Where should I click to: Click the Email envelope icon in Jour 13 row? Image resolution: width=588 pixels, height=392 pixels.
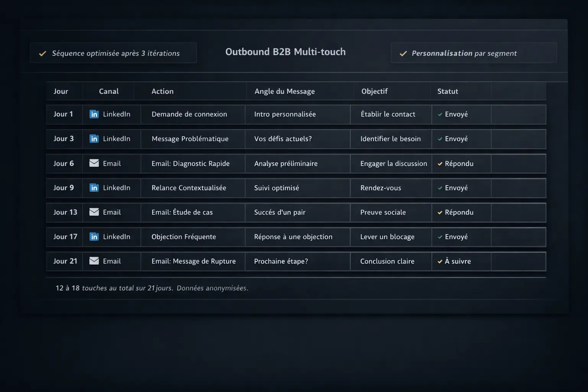[94, 212]
